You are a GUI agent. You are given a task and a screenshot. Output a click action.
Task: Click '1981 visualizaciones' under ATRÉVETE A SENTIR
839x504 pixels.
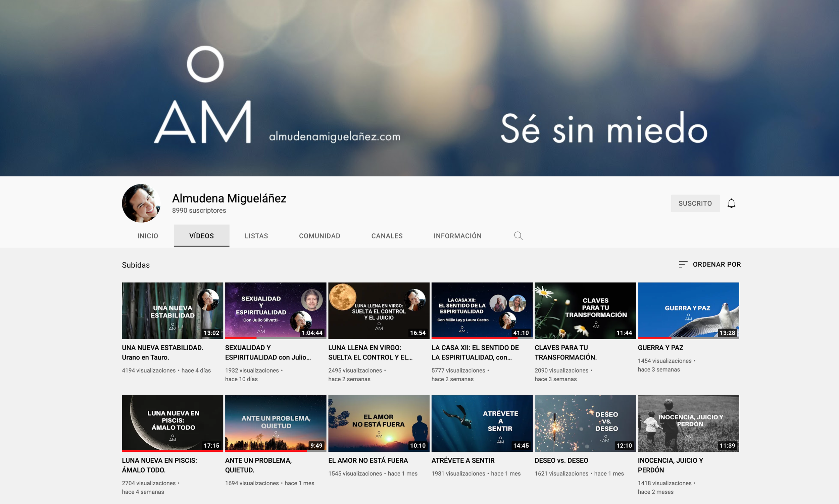click(458, 474)
